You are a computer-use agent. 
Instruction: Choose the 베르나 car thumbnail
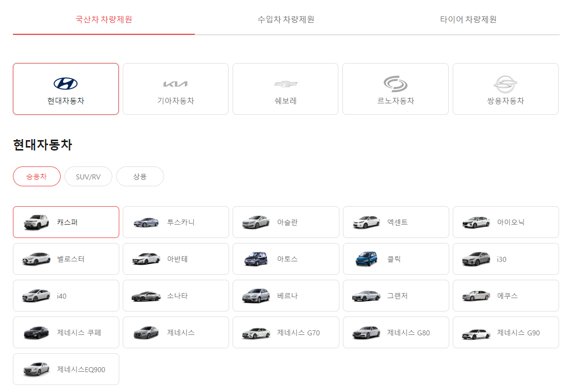click(x=256, y=296)
